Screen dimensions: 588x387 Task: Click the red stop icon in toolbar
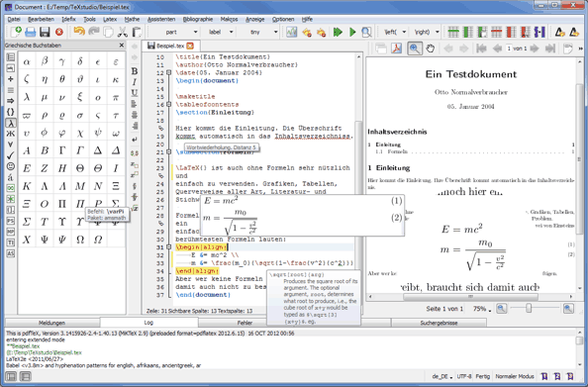pyautogui.click(x=58, y=33)
